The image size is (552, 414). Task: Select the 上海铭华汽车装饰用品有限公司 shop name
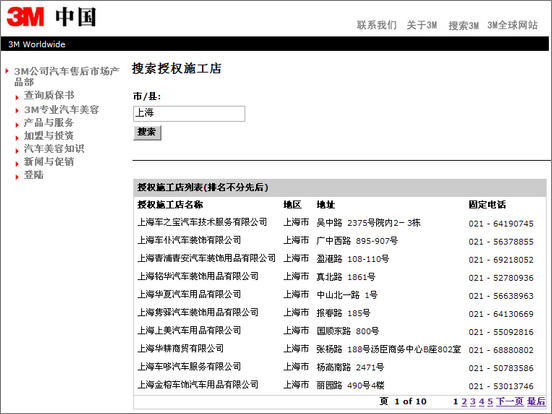(x=198, y=276)
